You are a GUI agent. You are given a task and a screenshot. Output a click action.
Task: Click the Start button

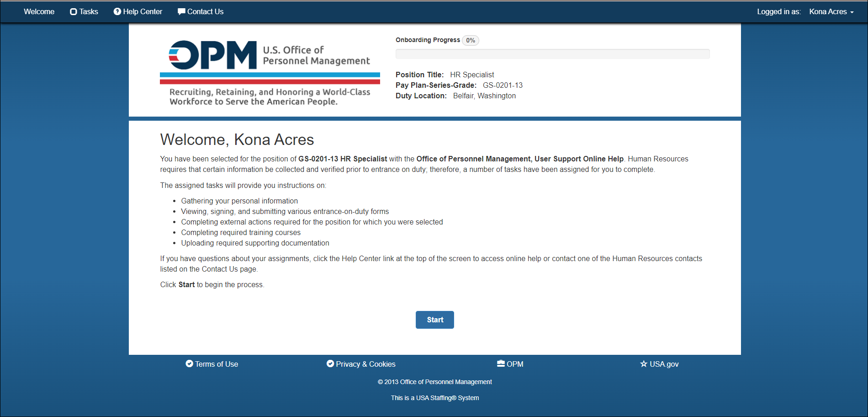(435, 320)
